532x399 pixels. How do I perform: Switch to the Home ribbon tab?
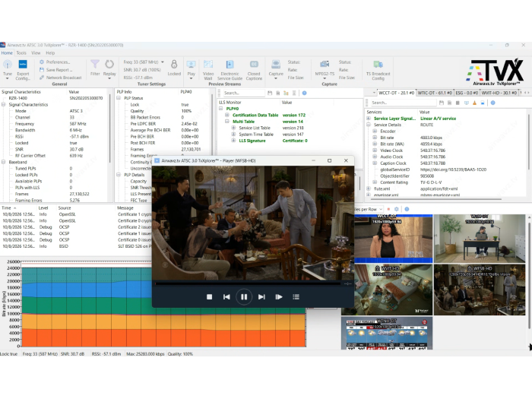[7, 53]
